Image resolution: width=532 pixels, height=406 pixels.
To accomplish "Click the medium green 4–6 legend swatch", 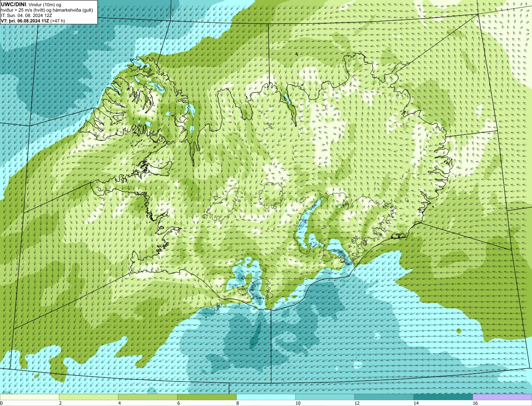I will (148, 397).
